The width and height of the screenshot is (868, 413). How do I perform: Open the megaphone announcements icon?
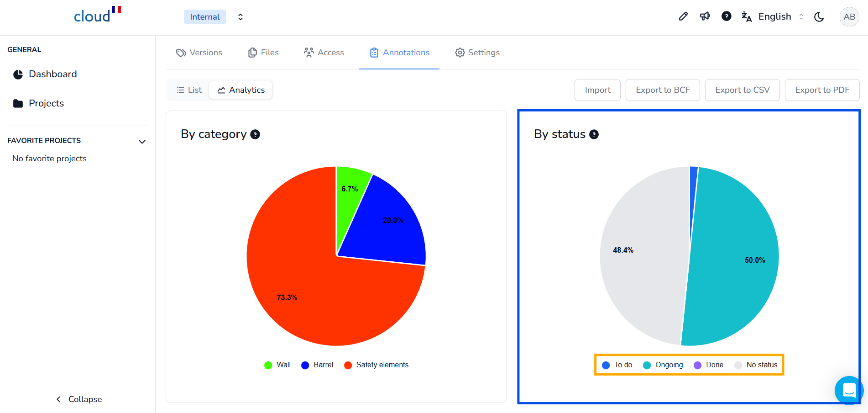tap(705, 16)
